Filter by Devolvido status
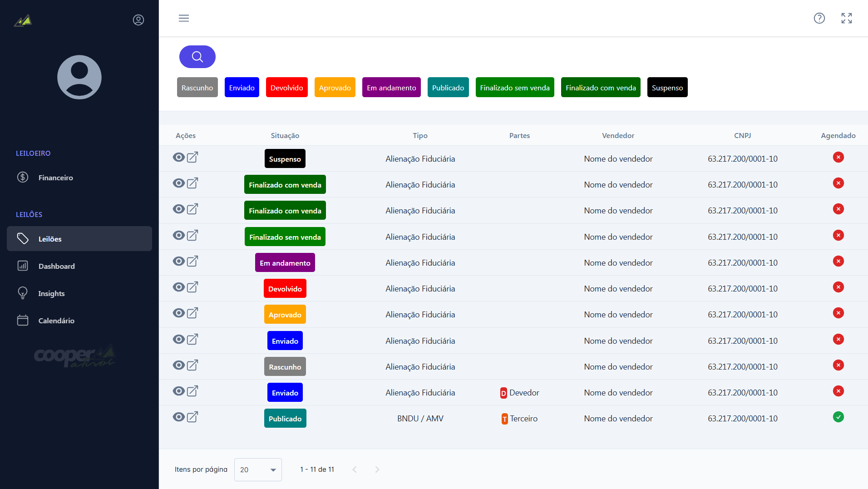 (x=287, y=87)
